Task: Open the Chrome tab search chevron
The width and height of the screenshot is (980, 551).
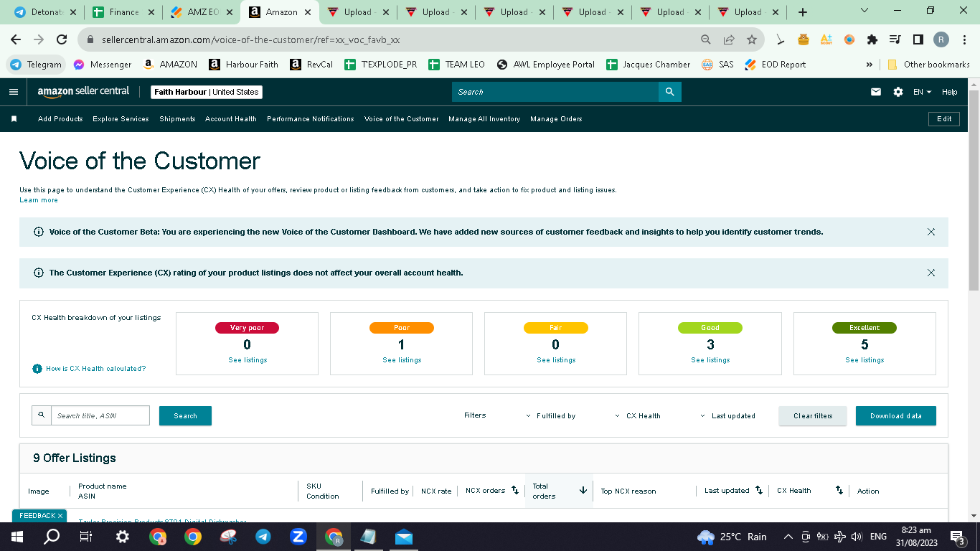Action: click(x=864, y=11)
